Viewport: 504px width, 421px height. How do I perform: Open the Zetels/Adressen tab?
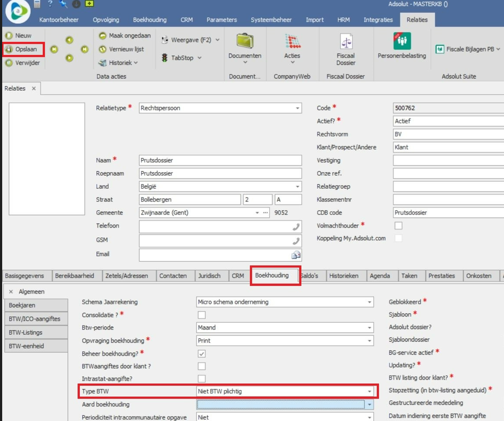click(x=127, y=276)
